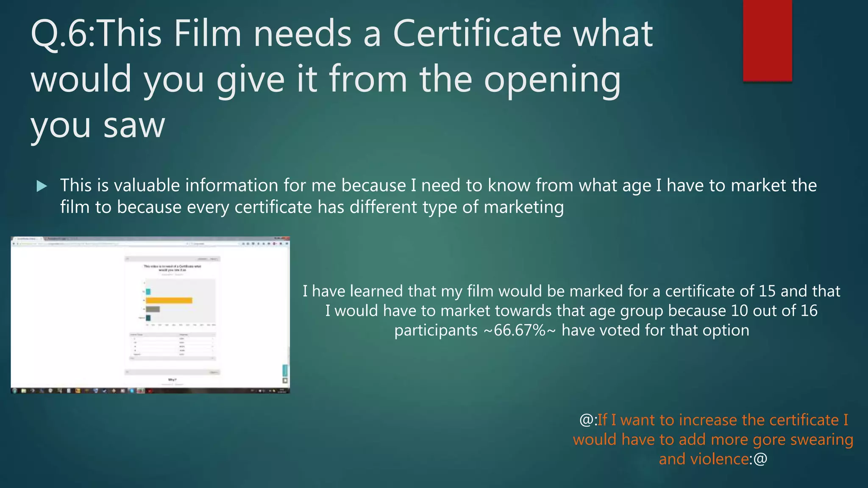Image resolution: width=868 pixels, height=488 pixels.
Task: Click the 'Why?' heading in embedded page
Action: tap(172, 380)
